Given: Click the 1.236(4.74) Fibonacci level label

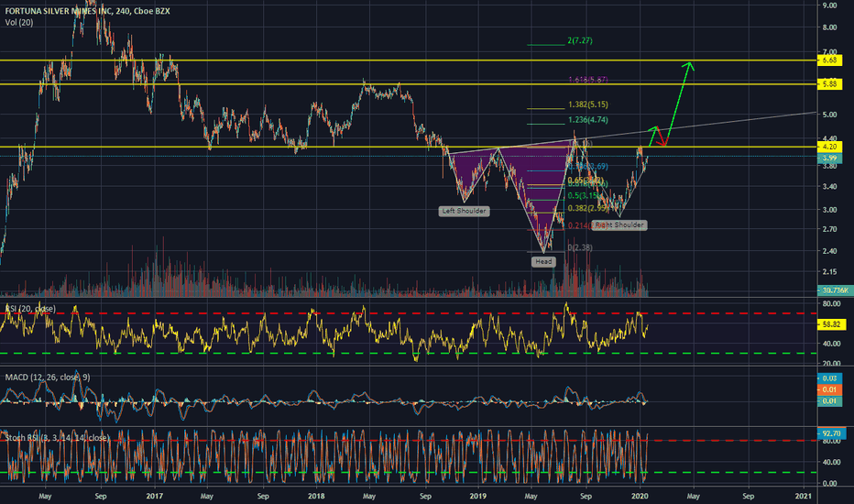Looking at the screenshot, I should (x=587, y=120).
